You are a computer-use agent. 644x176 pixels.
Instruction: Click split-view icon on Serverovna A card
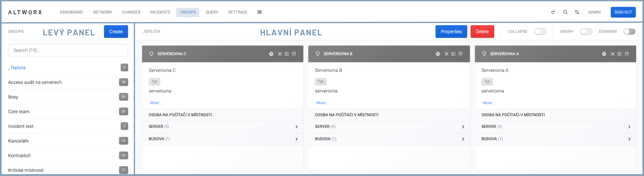pyautogui.click(x=620, y=54)
